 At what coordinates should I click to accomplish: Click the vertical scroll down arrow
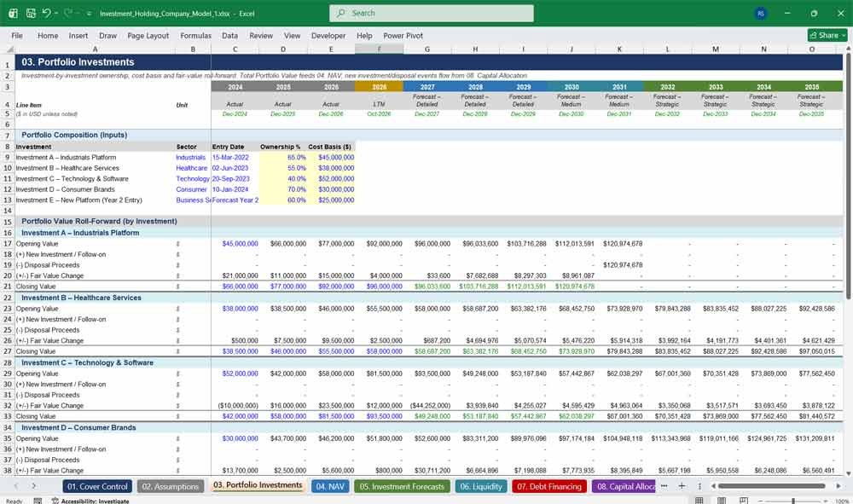point(848,473)
